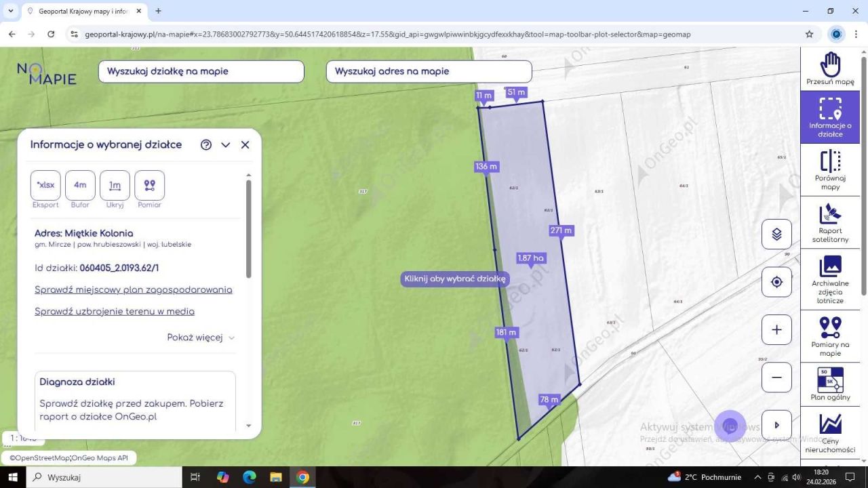Screen dimensions: 868x488
Task: Click the Wyszukaj działkę na mapie field
Action: 201,71
